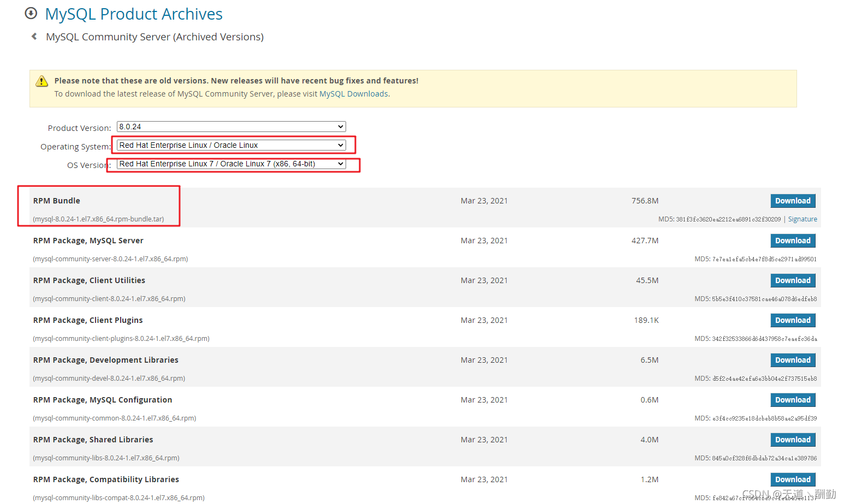Open the Product Version 8.0.24 dropdown
844x504 pixels.
tap(231, 127)
